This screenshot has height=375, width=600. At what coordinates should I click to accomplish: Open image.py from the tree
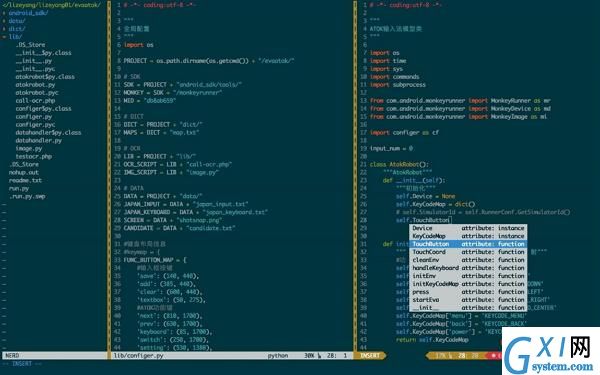(x=29, y=148)
